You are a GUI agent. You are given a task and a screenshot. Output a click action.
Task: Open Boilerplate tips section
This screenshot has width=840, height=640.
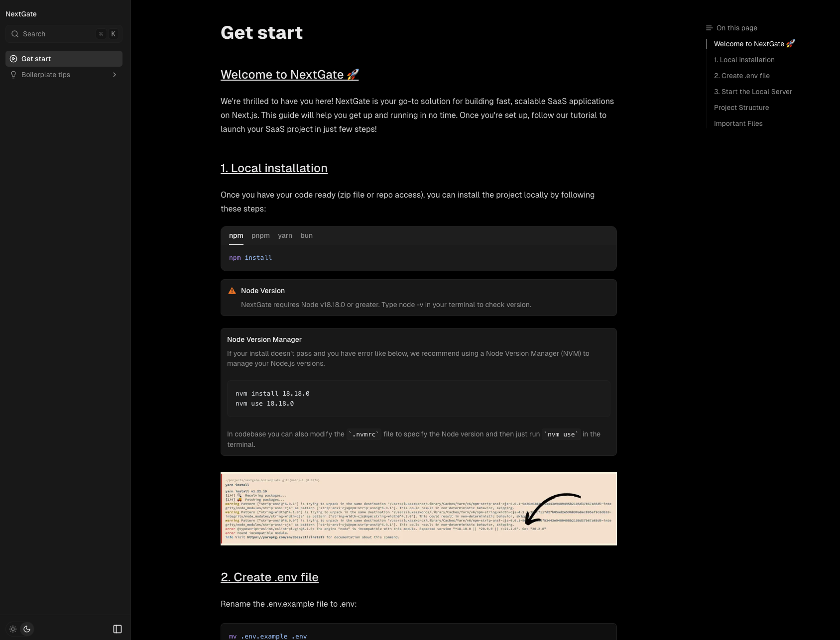64,75
